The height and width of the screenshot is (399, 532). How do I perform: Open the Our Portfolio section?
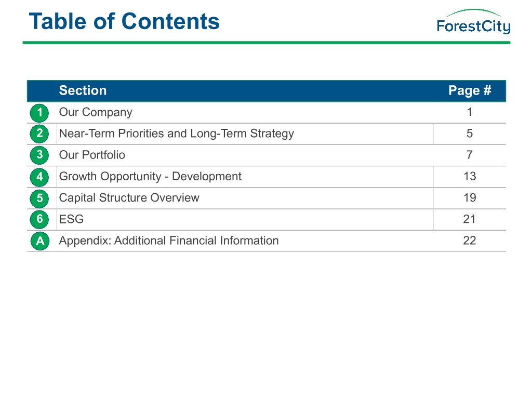[92, 155]
